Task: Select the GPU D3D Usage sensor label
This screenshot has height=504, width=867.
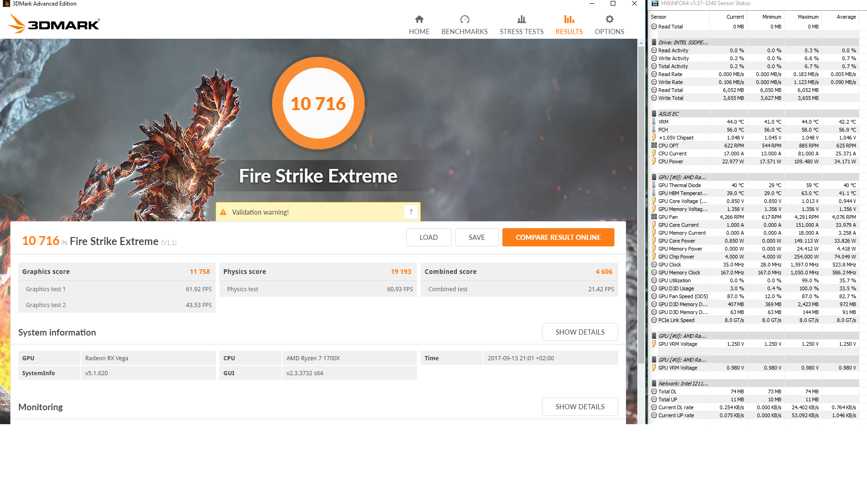Action: (676, 288)
